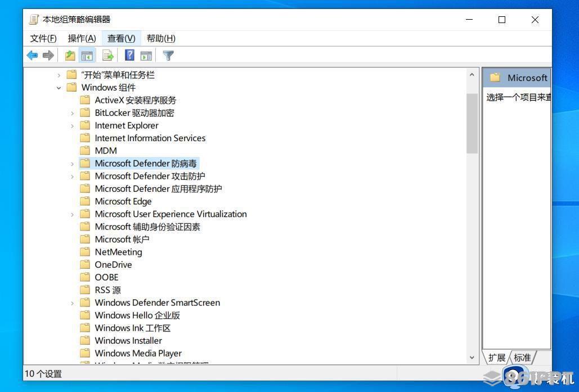Click folder icon beside Internet Explorer
The height and width of the screenshot is (392, 579).
(86, 125)
